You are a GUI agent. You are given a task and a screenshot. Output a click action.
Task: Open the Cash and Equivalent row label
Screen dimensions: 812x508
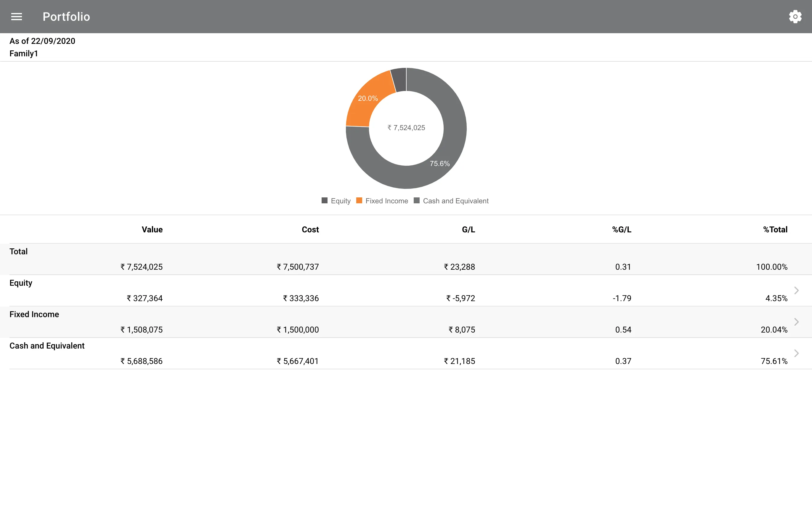[x=47, y=346]
